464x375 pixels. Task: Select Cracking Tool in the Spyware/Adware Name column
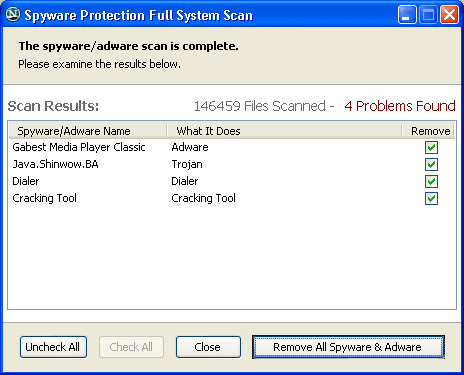click(x=44, y=198)
